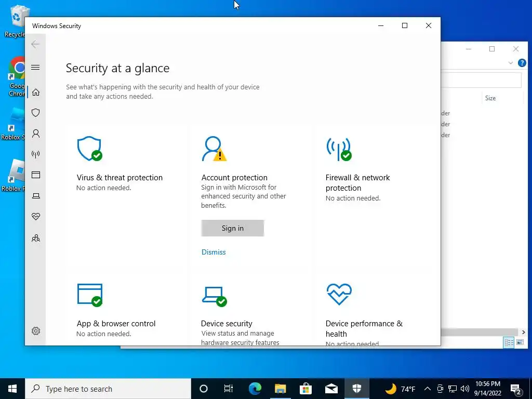This screenshot has height=399, width=532.
Task: Click search field in background window
Action: 481,80
